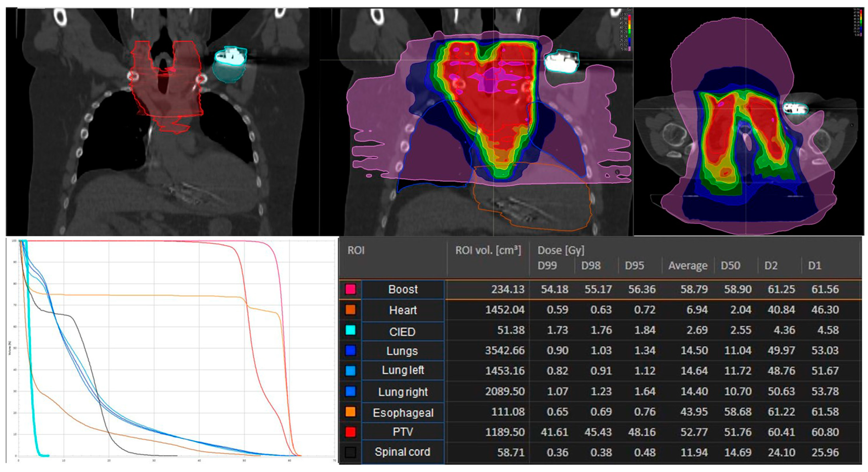Click the Heart ROI orange color swatch
This screenshot has width=868, height=472.
350,310
